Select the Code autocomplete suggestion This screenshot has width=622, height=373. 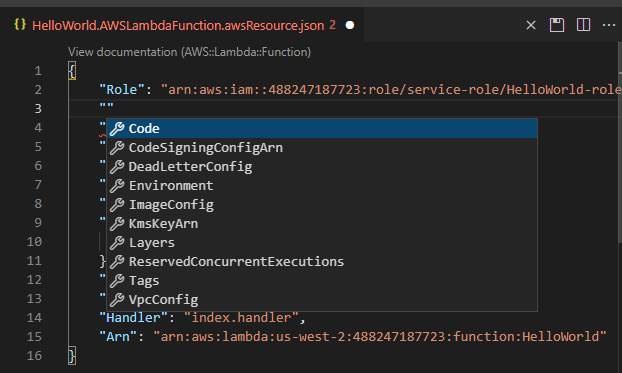[322, 129]
